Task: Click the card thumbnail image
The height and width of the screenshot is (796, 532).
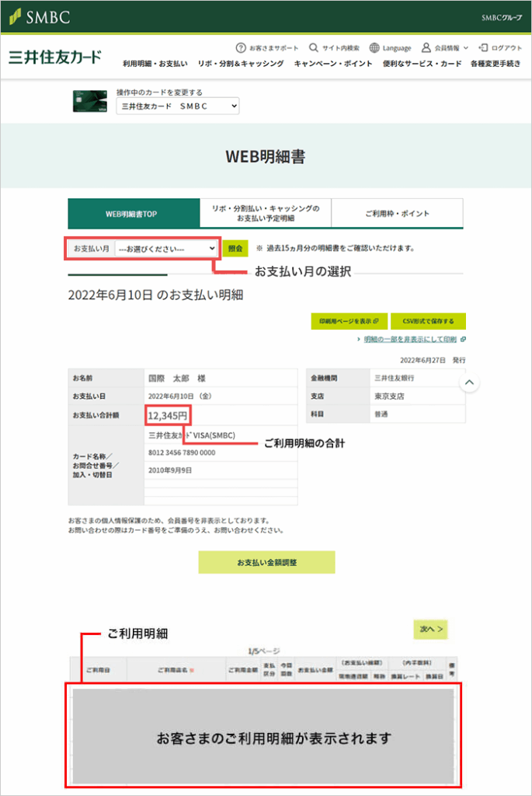Action: tap(89, 102)
